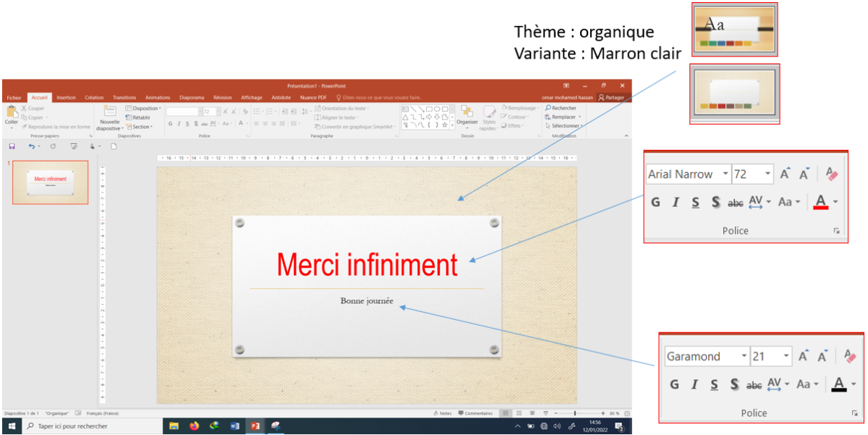This screenshot has width=868, height=435.
Task: Expand the Disposition layout dropdown
Action: pyautogui.click(x=143, y=109)
